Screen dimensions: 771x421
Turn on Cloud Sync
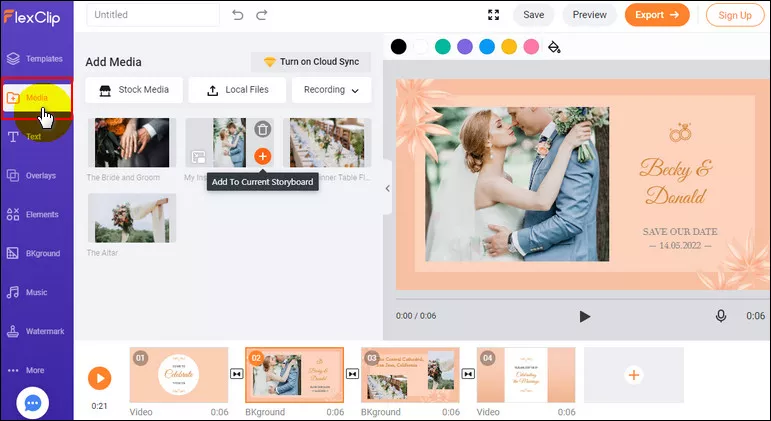click(311, 61)
